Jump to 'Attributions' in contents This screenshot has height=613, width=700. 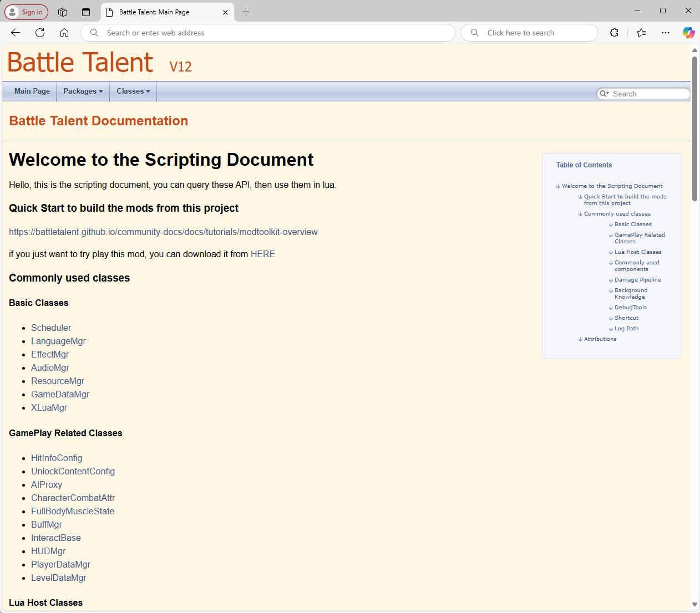600,339
